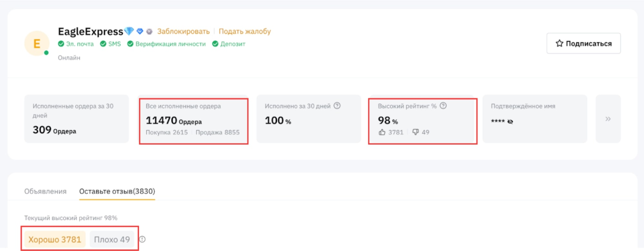The width and height of the screenshot is (644, 251).
Task: Toggle visibility of the confirmed name
Action: pyautogui.click(x=510, y=122)
